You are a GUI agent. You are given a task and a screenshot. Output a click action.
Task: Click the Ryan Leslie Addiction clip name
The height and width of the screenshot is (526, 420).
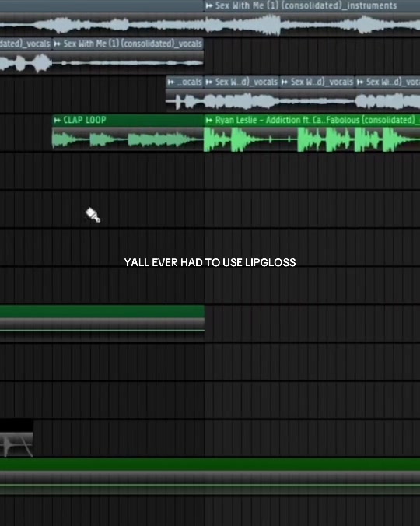(315, 120)
